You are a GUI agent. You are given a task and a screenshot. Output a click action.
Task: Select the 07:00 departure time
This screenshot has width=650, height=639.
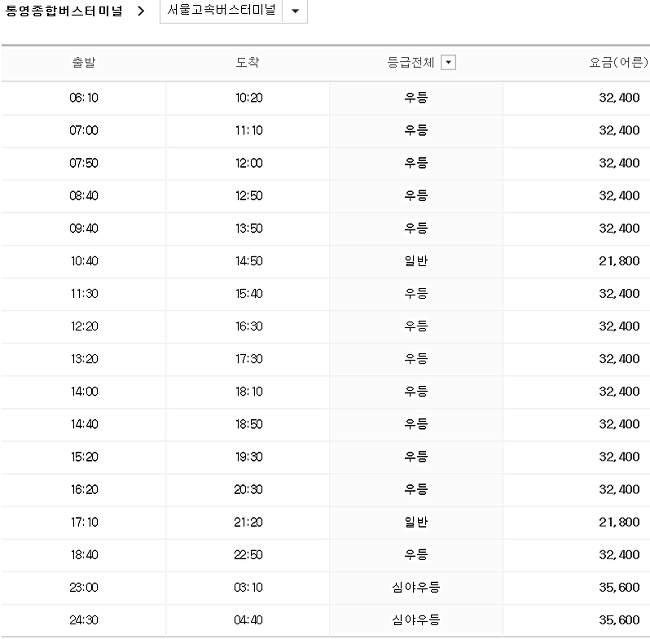(84, 131)
